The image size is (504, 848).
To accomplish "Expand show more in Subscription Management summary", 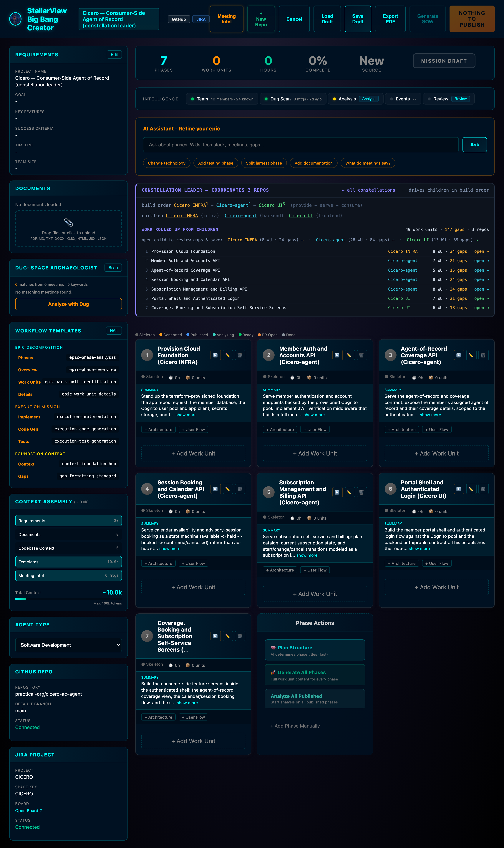I will point(307,555).
